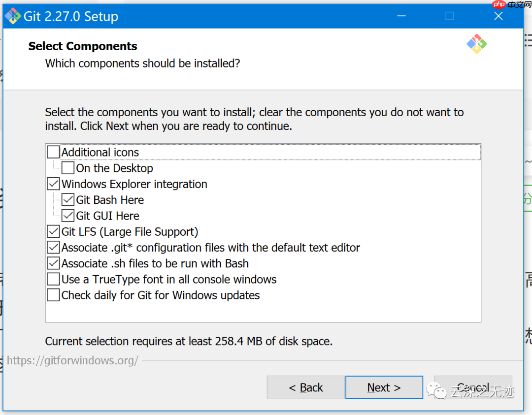Close the Git 2.27.0 Setup window

click(499, 16)
